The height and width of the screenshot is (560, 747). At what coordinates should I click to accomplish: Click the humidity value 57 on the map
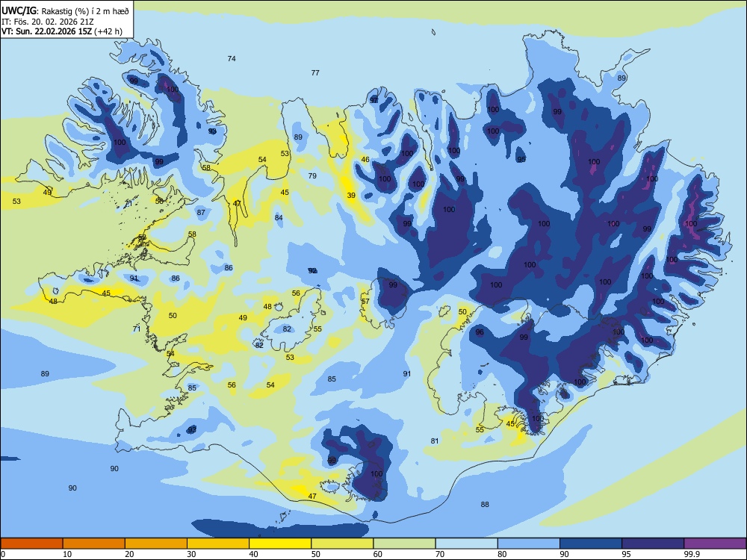pos(365,302)
